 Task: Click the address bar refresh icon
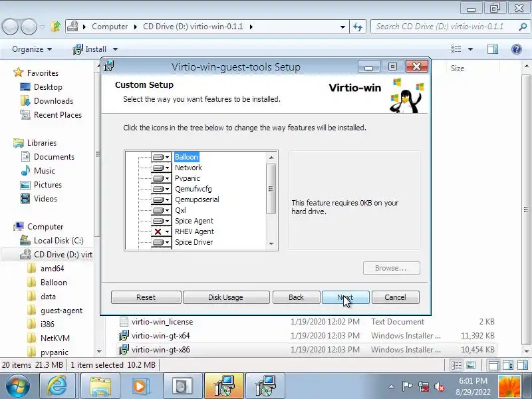click(358, 27)
